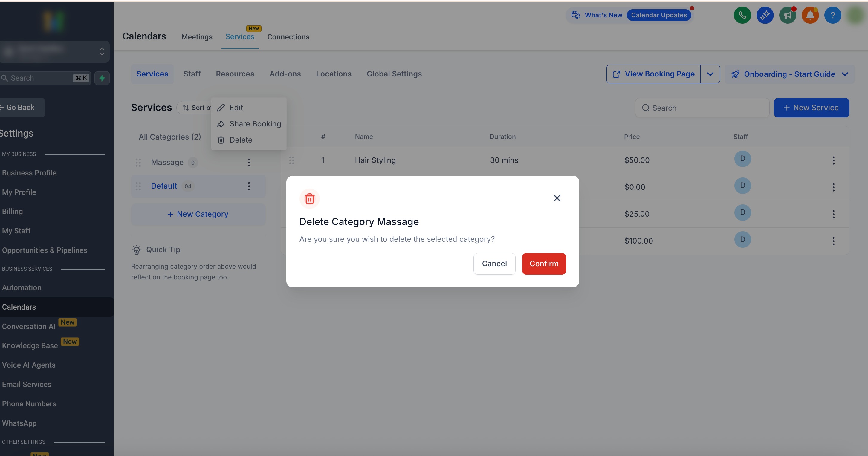Open the blue help question mark icon
868x456 pixels.
832,15
